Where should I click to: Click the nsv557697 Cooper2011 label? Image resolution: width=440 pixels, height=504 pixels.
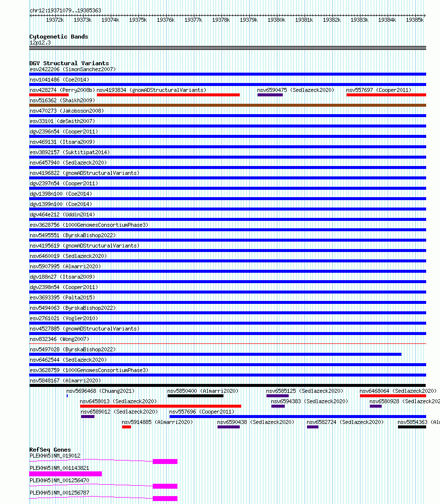coord(379,90)
